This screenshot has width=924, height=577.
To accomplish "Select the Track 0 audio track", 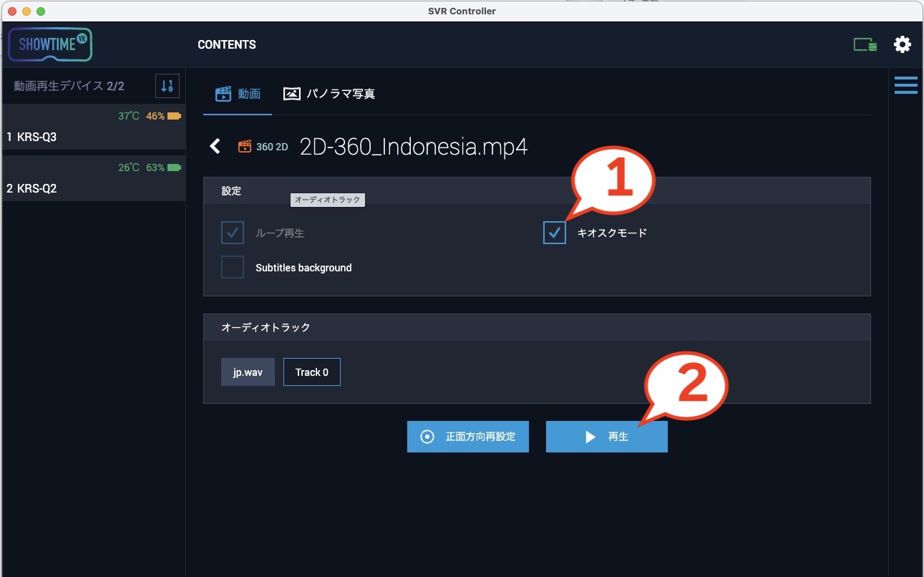I will pyautogui.click(x=311, y=372).
